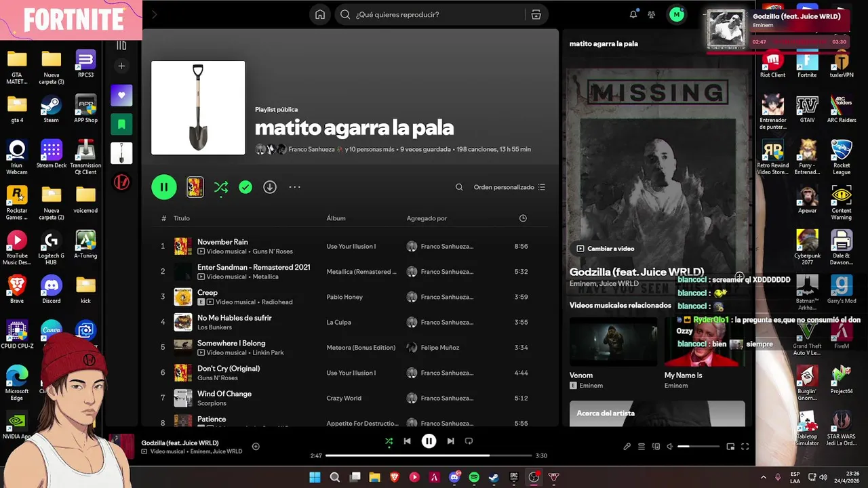Open the lyrics microphone icon in player bar
868x488 pixels.
click(627, 447)
